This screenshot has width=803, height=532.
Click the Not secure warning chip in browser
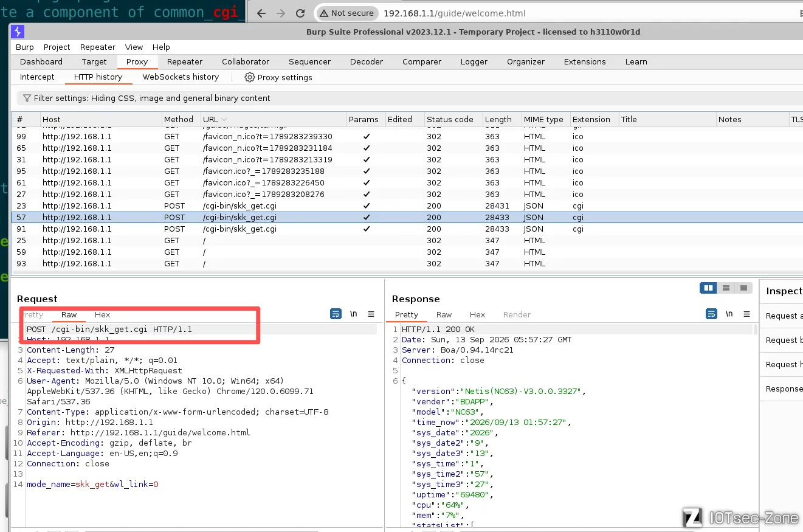pos(346,13)
